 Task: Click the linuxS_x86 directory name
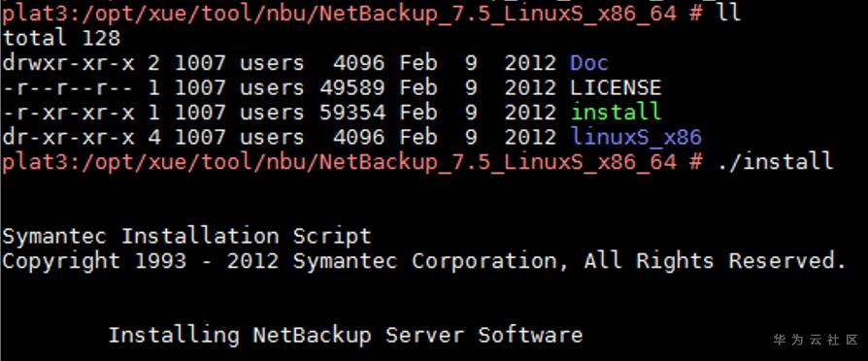pyautogui.click(x=636, y=137)
